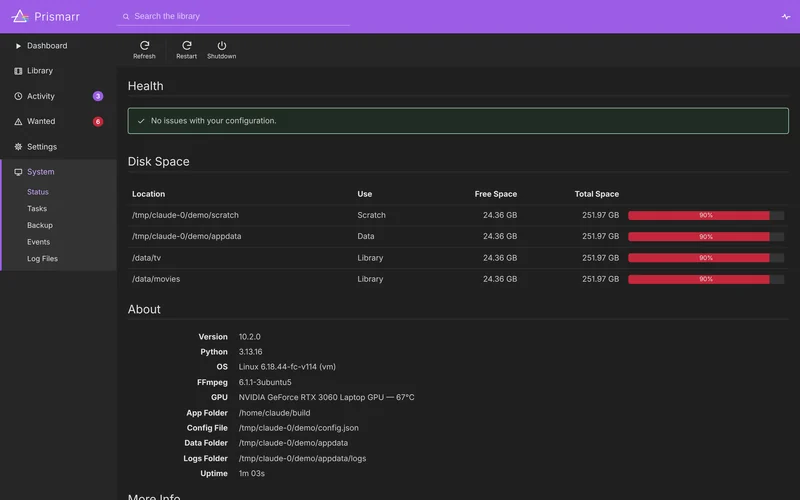This screenshot has height=500, width=800.
Task: Click the Location column header
Action: coord(148,194)
